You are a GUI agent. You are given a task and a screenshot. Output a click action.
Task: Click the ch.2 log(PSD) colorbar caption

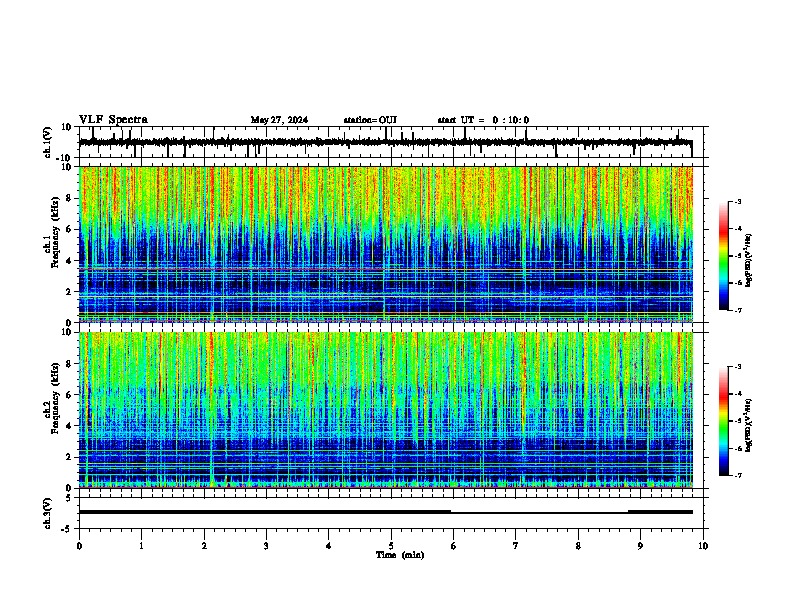[749, 426]
